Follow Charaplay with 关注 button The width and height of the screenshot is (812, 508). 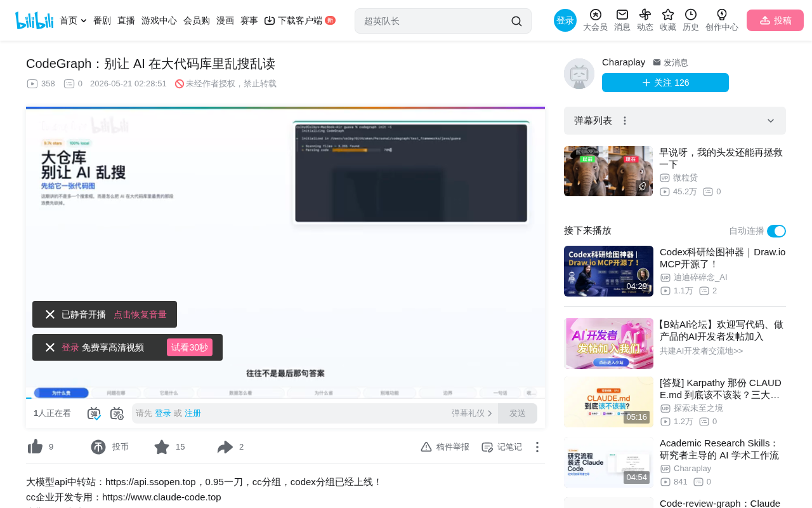coord(665,83)
